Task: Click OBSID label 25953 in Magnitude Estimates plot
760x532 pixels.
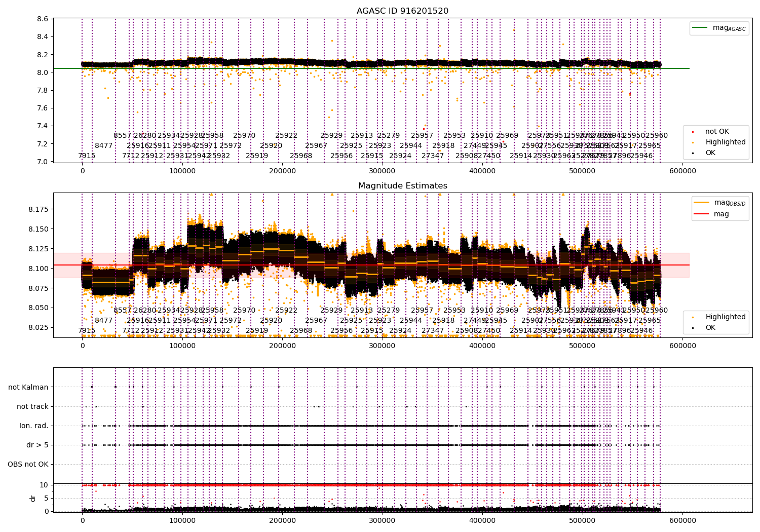Action: (454, 310)
